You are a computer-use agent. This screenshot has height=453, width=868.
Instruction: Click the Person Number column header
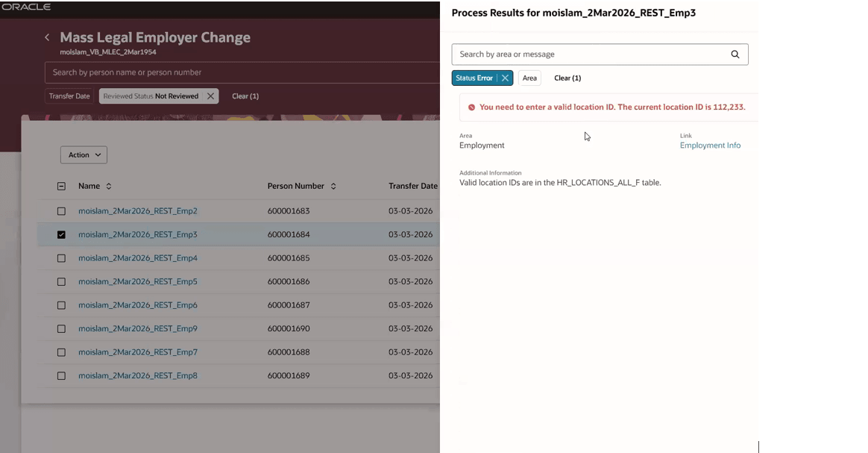[295, 186]
